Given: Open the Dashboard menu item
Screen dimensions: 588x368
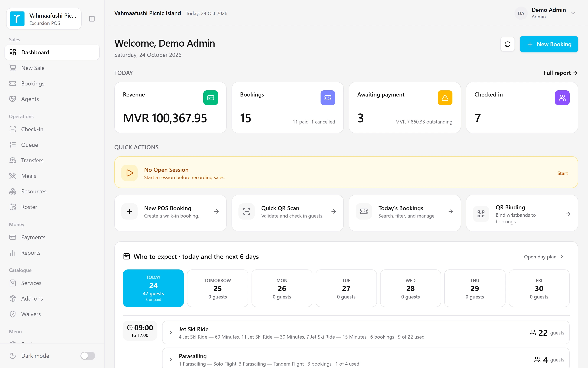Looking at the screenshot, I should pos(52,52).
